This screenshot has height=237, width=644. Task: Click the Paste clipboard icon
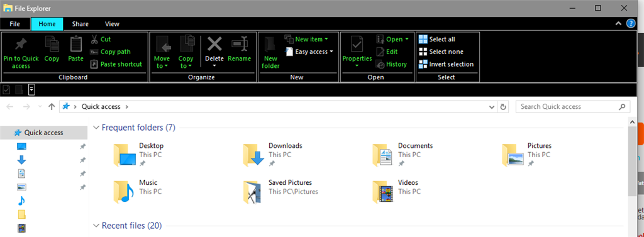coord(75,44)
